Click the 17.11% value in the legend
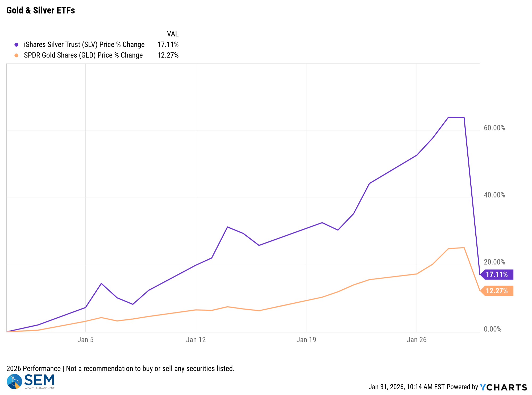Screen dimensions: 532x395 [168, 44]
